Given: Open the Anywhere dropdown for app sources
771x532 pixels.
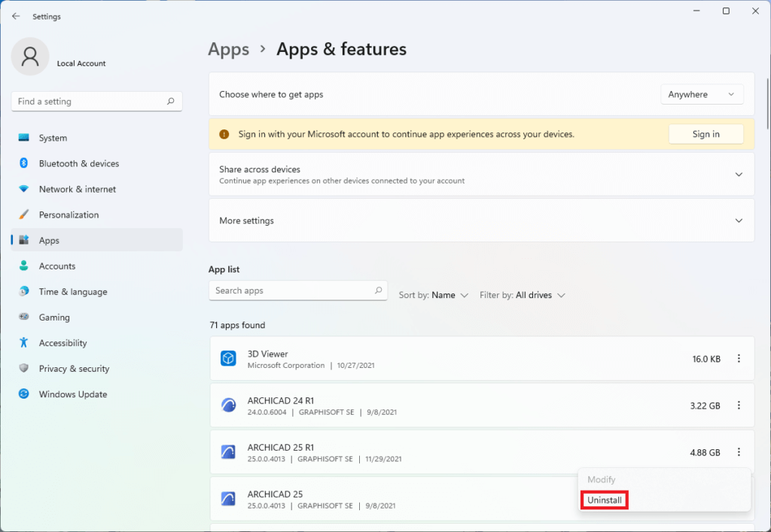Looking at the screenshot, I should click(701, 95).
